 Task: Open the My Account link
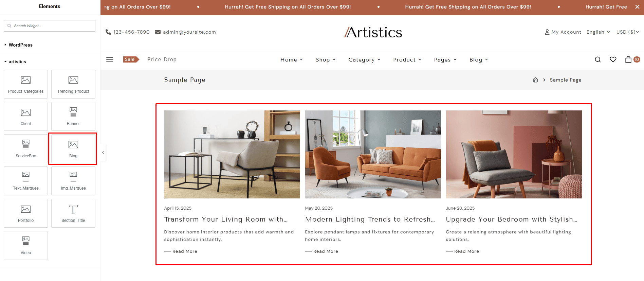tap(563, 32)
